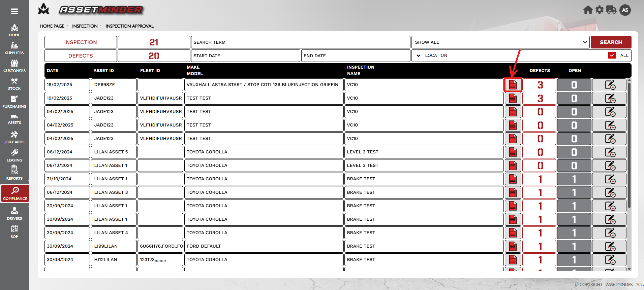Click approve edit icon for LILAN ASSET 4

609,233
